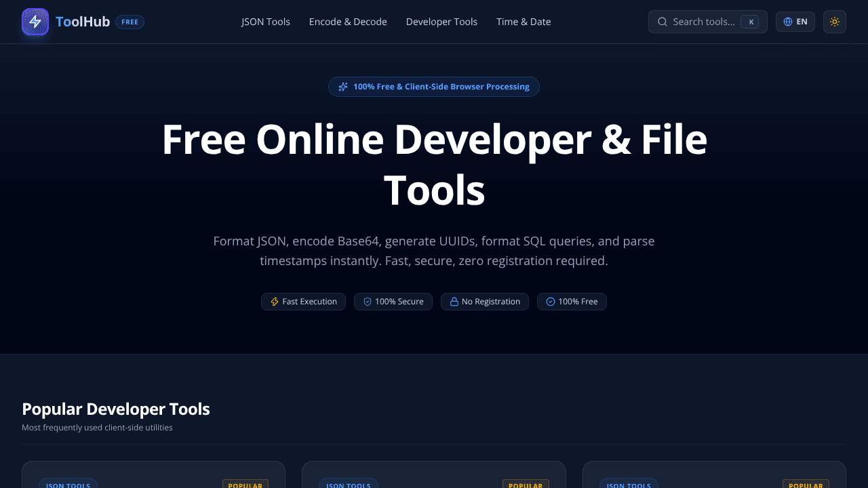
Task: Click the 'Most frequently used client-side utilities' subtitle
Action: [97, 428]
